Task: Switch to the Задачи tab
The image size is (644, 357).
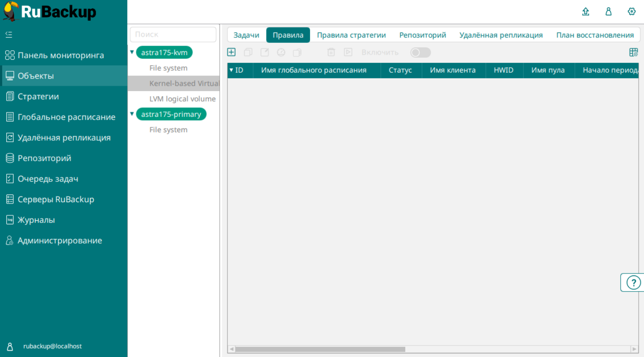Action: tap(246, 35)
